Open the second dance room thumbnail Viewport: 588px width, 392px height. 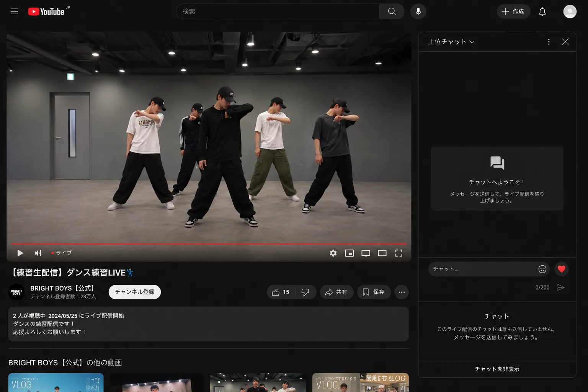click(157, 382)
